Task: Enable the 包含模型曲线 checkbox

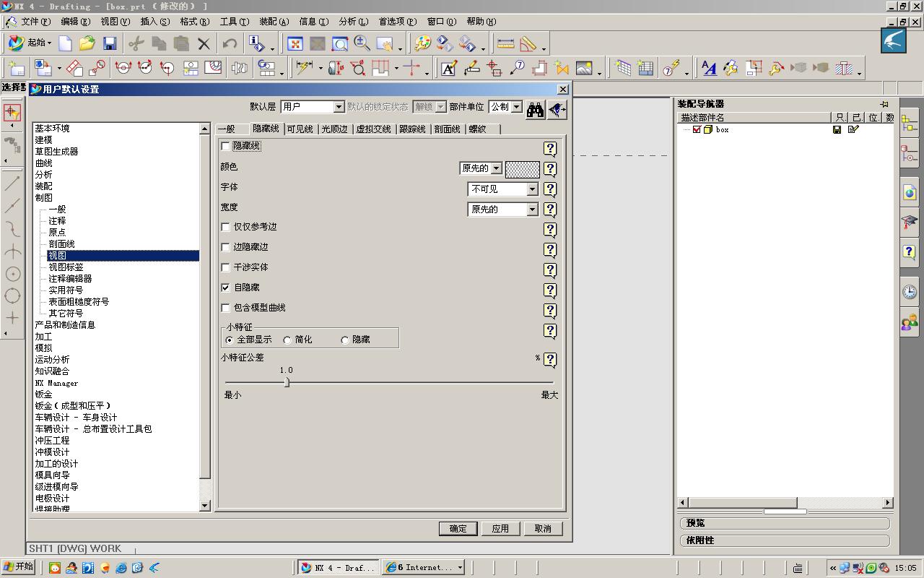Action: click(226, 308)
